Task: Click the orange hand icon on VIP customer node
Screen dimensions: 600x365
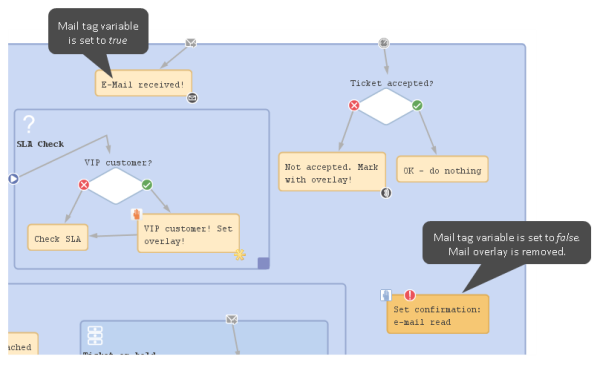Action: click(x=137, y=214)
